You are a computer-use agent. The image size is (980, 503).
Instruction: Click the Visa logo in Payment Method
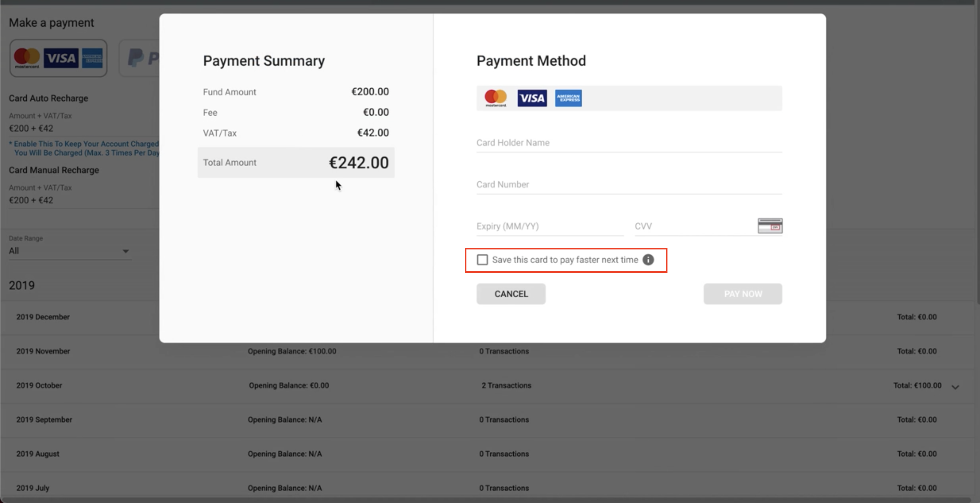[532, 98]
